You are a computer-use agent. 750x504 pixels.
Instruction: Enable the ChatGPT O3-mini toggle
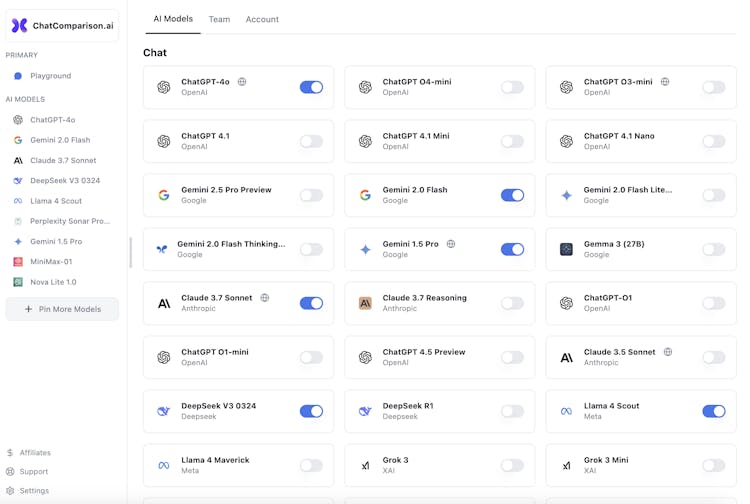click(x=714, y=87)
